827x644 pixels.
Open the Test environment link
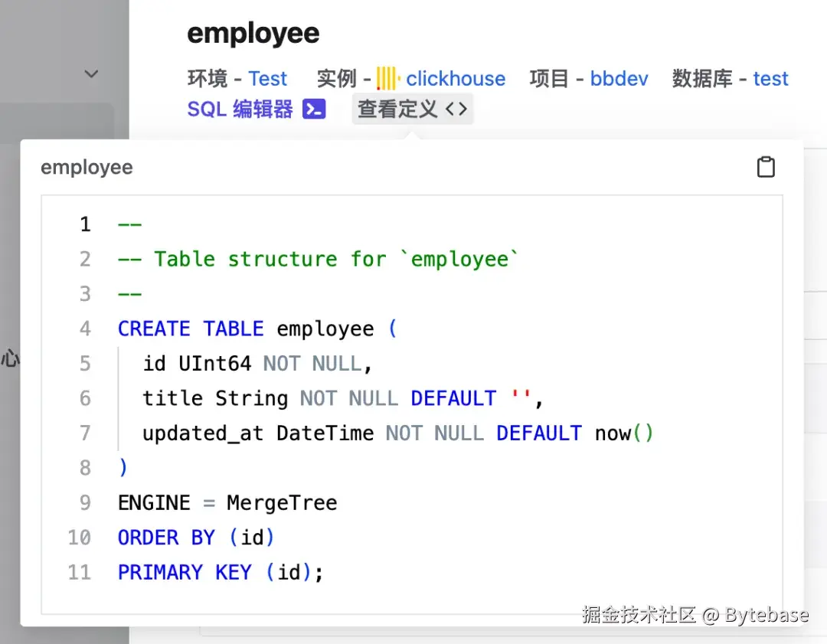point(267,79)
